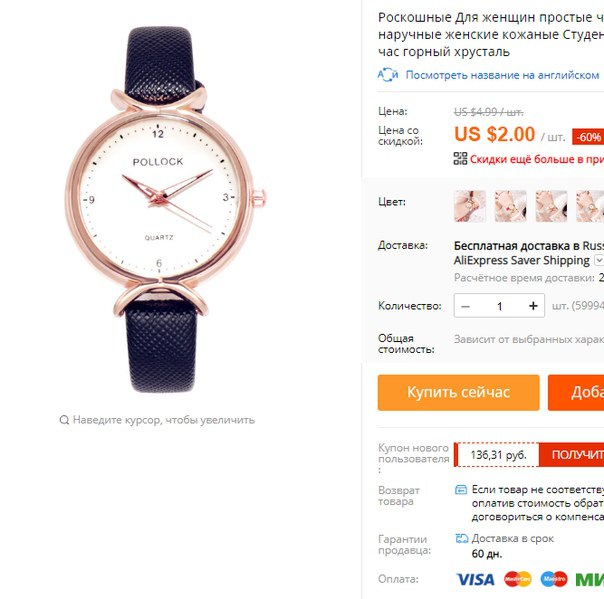Image resolution: width=604 pixels, height=599 pixels.
Task: Select the first color variant thumbnail
Action: point(470,206)
